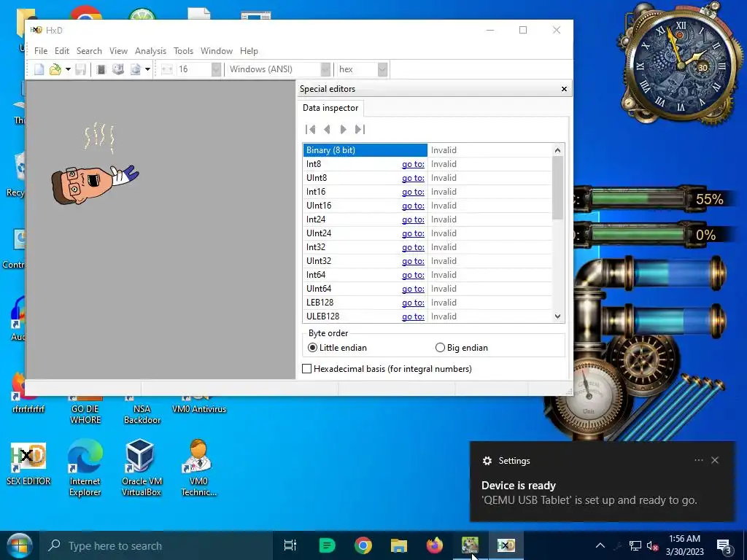Click the HxD taskbar button
The image size is (747, 560).
coord(506,545)
